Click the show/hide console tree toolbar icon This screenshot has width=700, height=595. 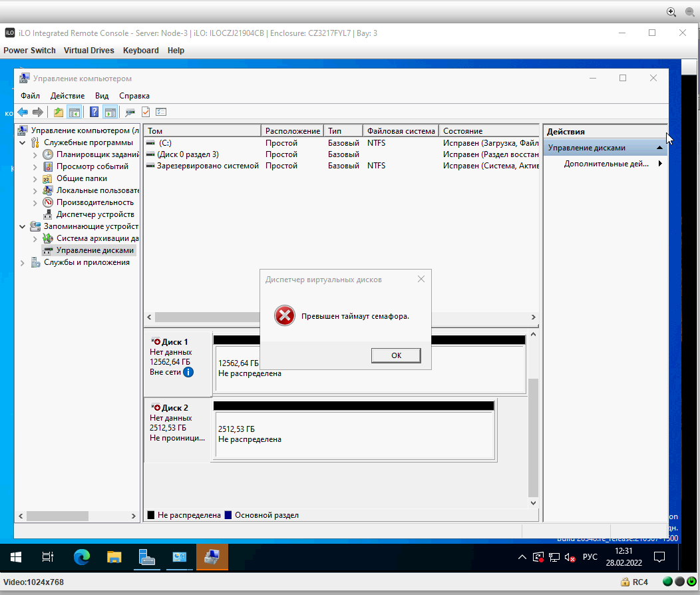[x=74, y=112]
